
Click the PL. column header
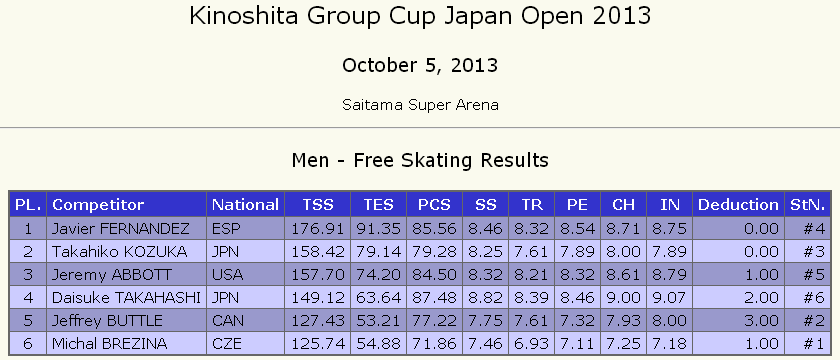point(28,205)
